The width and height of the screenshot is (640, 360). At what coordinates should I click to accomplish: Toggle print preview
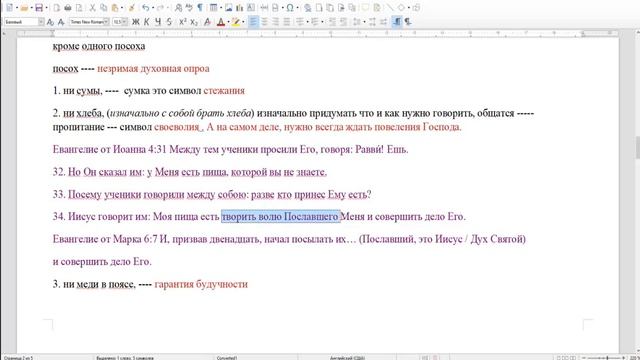click(x=79, y=8)
